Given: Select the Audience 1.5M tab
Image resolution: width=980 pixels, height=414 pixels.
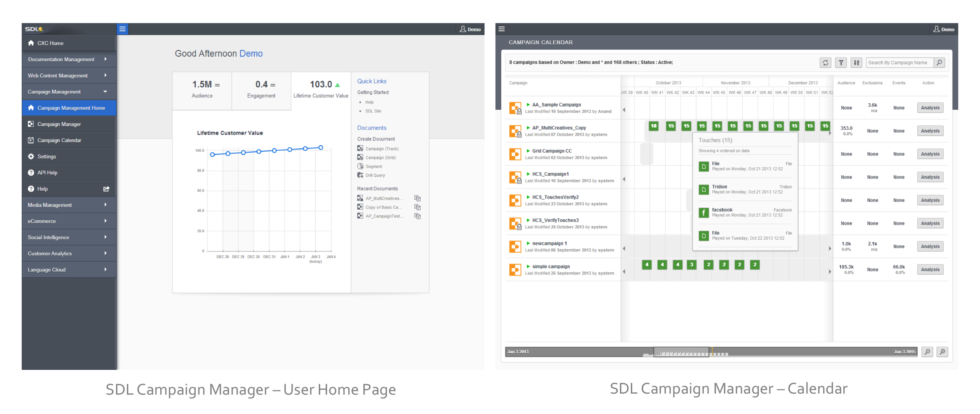Looking at the screenshot, I should [x=202, y=90].
